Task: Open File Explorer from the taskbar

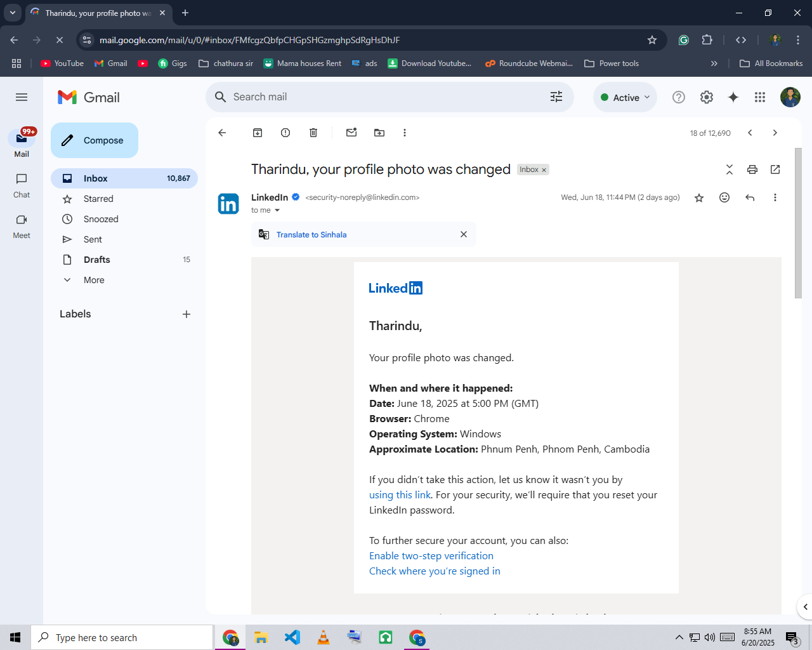Action: point(261,637)
